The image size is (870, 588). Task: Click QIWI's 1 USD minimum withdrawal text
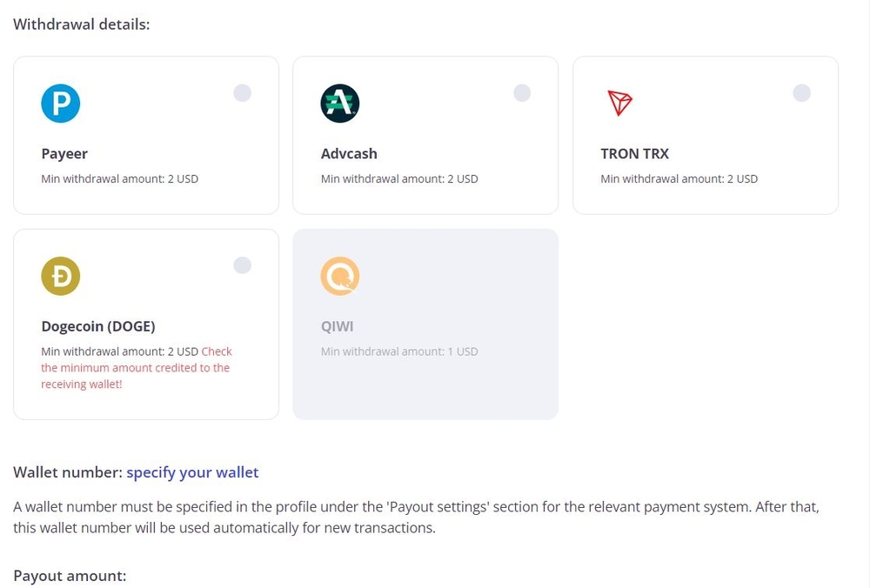tap(399, 351)
